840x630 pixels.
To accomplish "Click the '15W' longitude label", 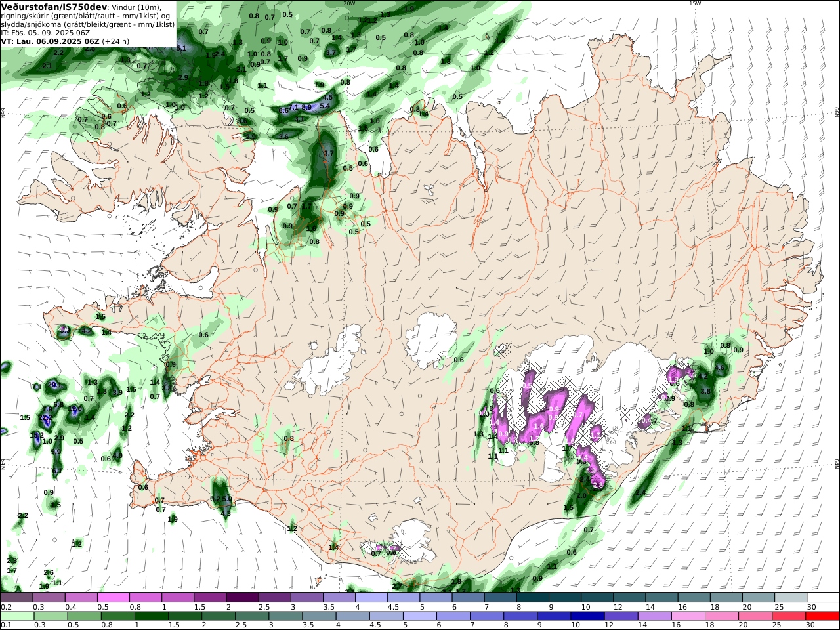I will [x=695, y=3].
